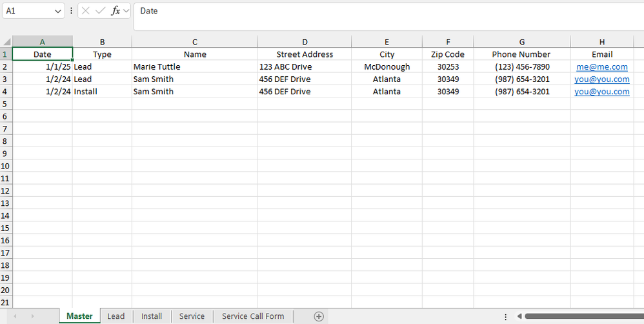Select column D header
This screenshot has height=324, width=644.
pos(305,41)
